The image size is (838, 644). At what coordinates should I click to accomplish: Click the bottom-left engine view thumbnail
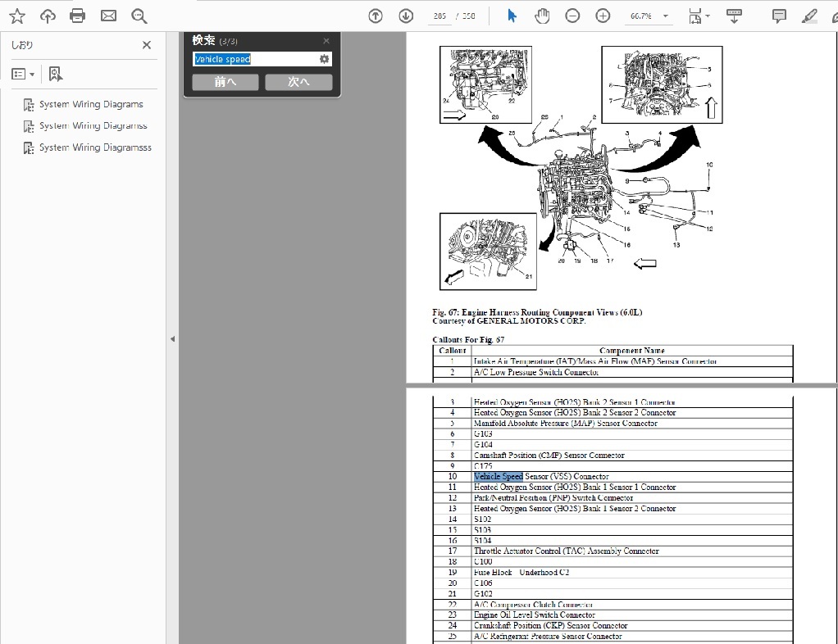coord(488,252)
